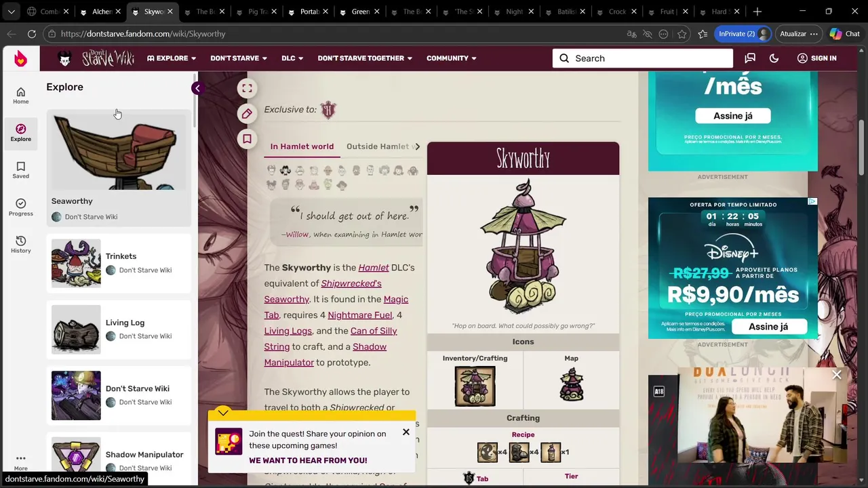Click the bookmark save page icon
The image size is (868, 488).
247,139
